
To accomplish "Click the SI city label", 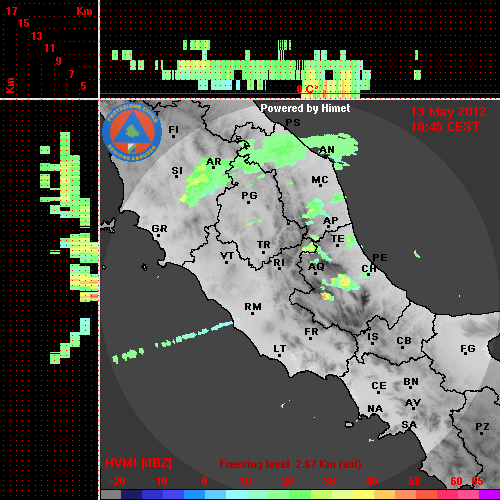I will point(177,171).
